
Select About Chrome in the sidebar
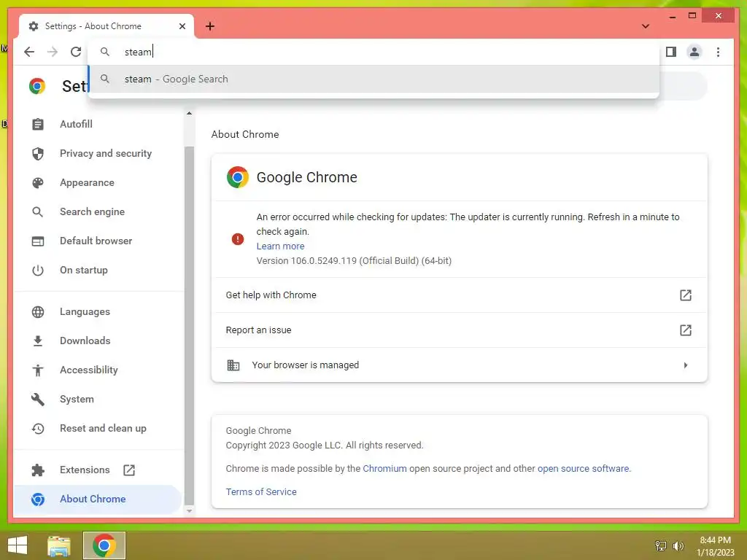[98, 499]
